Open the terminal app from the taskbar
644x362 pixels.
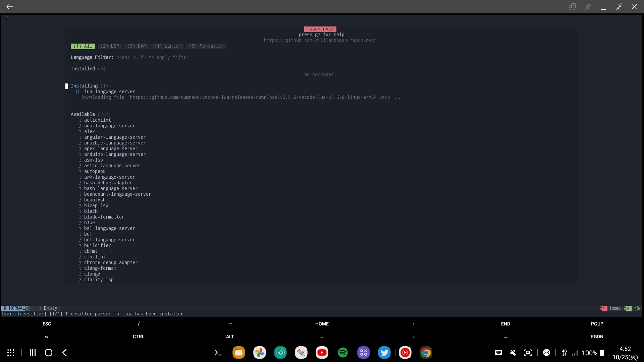pos(218,353)
